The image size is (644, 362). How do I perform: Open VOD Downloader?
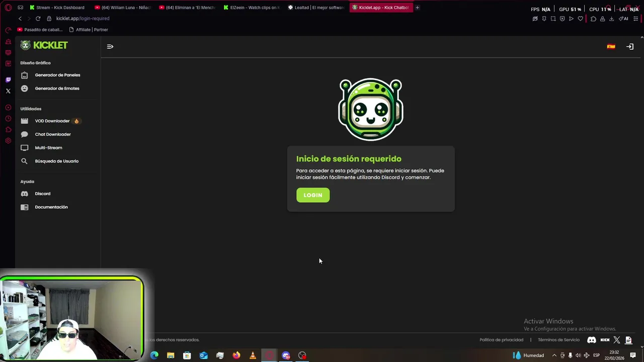[x=52, y=121]
